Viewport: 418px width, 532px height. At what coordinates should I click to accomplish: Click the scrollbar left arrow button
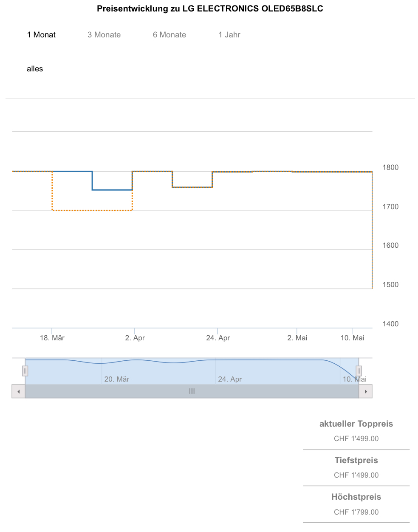[x=18, y=391]
